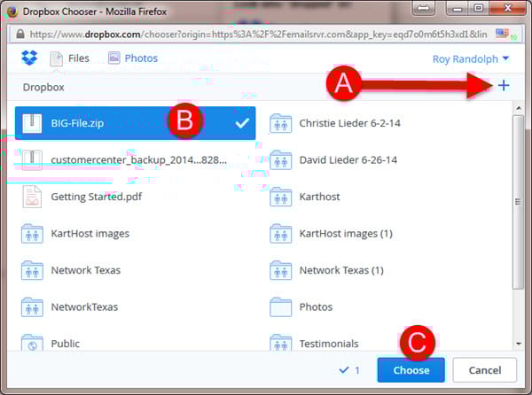Click the flag extension icon in address bar

click(502, 33)
